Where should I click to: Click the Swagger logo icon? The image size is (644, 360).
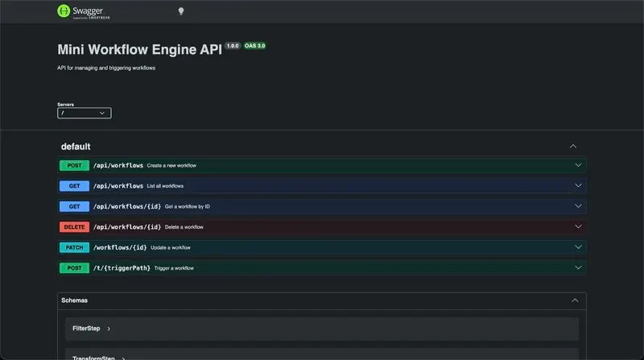(x=64, y=11)
